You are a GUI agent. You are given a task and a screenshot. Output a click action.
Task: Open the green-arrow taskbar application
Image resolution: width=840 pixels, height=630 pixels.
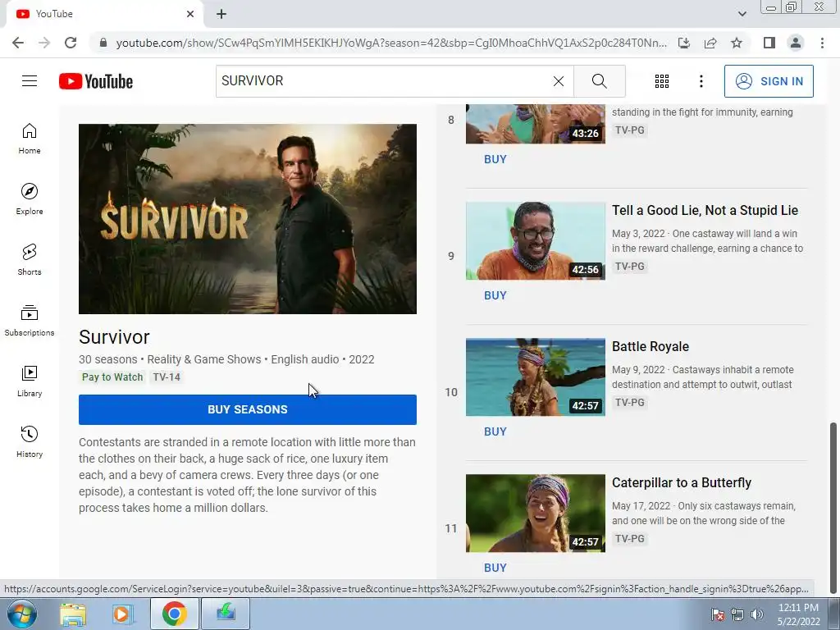coord(226,614)
